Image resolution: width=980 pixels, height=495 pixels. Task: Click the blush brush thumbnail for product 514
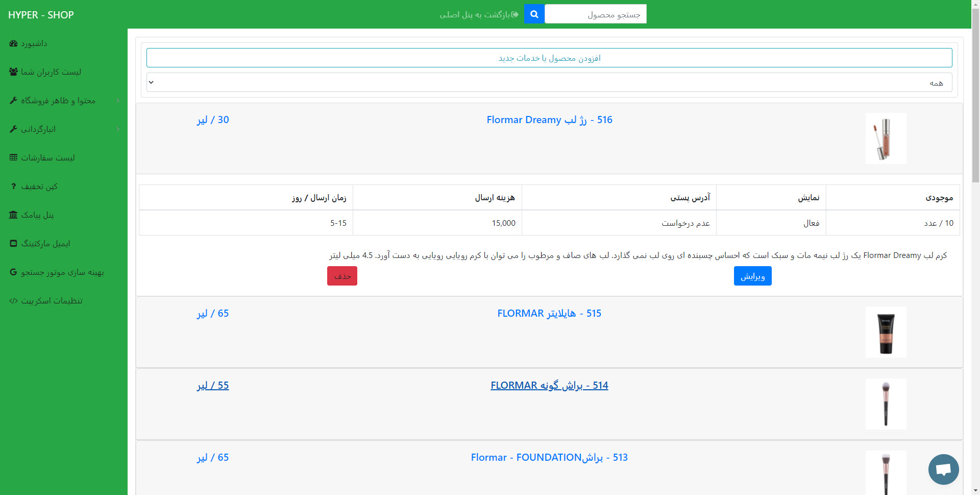[x=886, y=404]
